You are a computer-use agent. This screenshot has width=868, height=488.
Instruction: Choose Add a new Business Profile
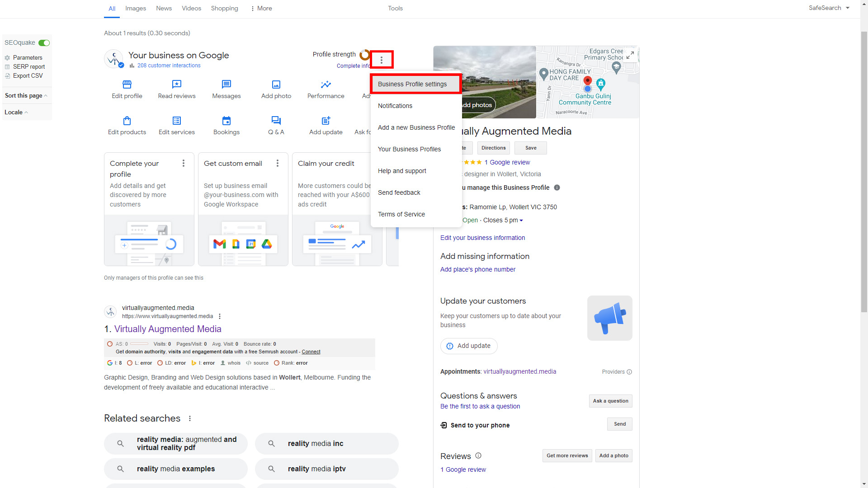point(416,127)
